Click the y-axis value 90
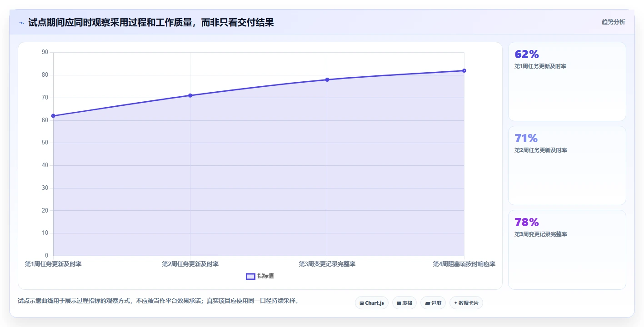Viewport: 644px width, 327px height. coord(45,52)
